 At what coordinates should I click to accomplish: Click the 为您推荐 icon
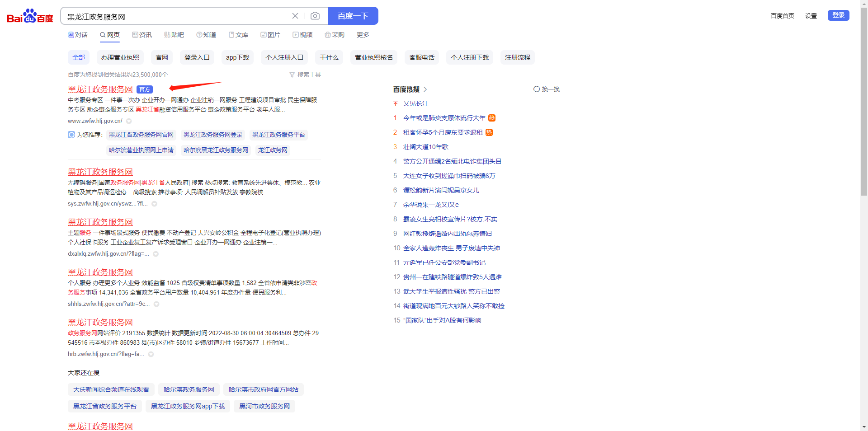tap(71, 135)
